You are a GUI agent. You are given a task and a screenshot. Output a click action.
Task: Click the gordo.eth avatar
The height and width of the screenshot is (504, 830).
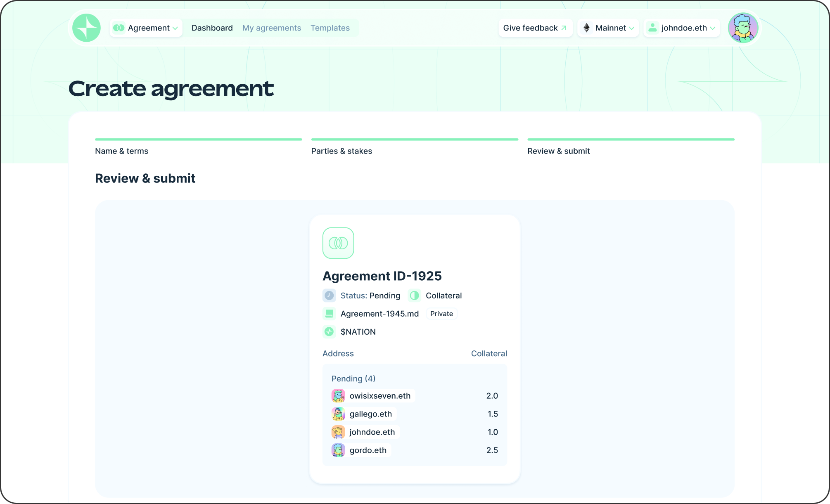pos(338,450)
